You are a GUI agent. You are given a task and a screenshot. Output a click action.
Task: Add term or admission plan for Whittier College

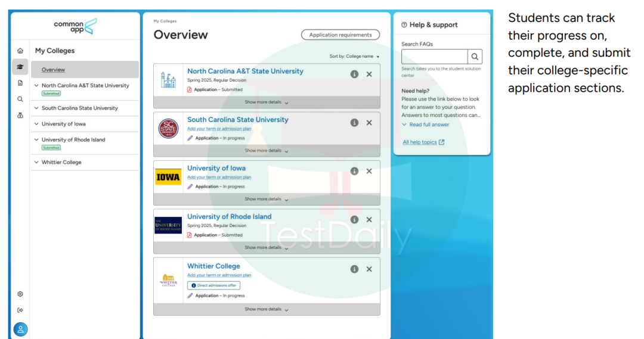219,275
